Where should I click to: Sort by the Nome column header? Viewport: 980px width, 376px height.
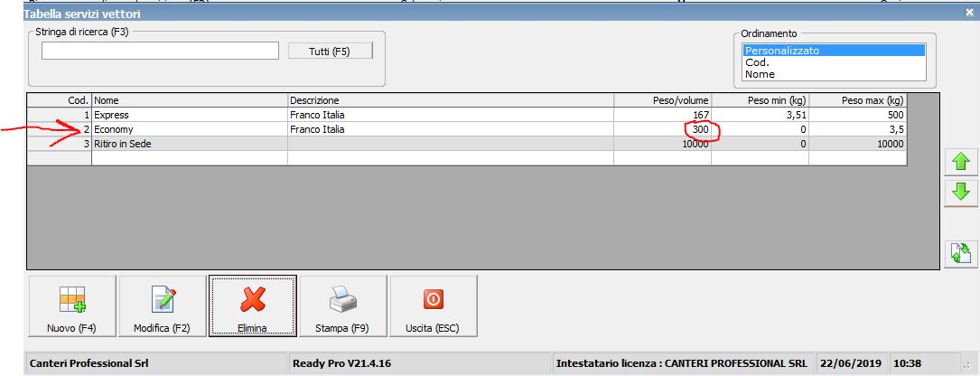[190, 100]
